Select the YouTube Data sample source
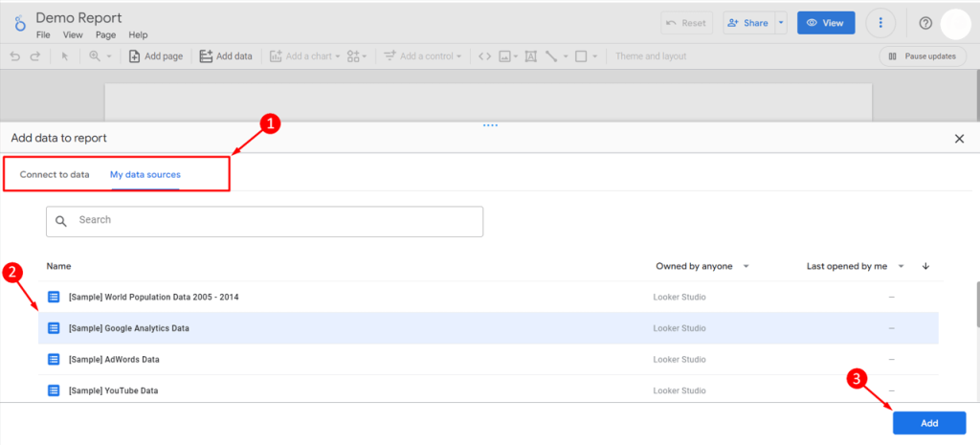 click(488, 390)
